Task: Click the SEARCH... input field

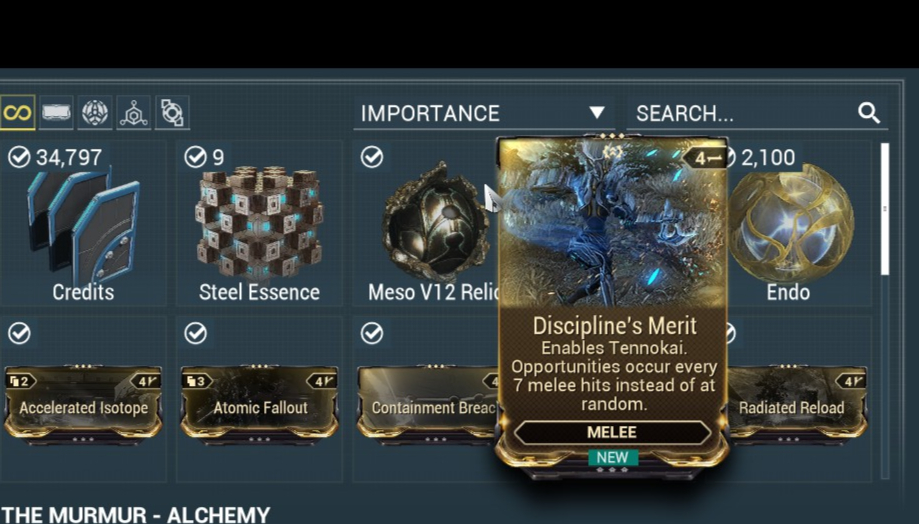Action: tap(757, 113)
